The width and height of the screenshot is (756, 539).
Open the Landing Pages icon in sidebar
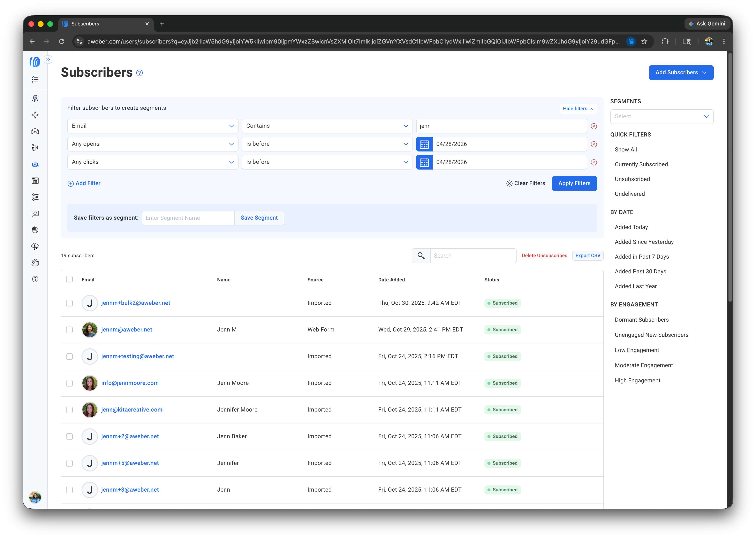click(35, 181)
